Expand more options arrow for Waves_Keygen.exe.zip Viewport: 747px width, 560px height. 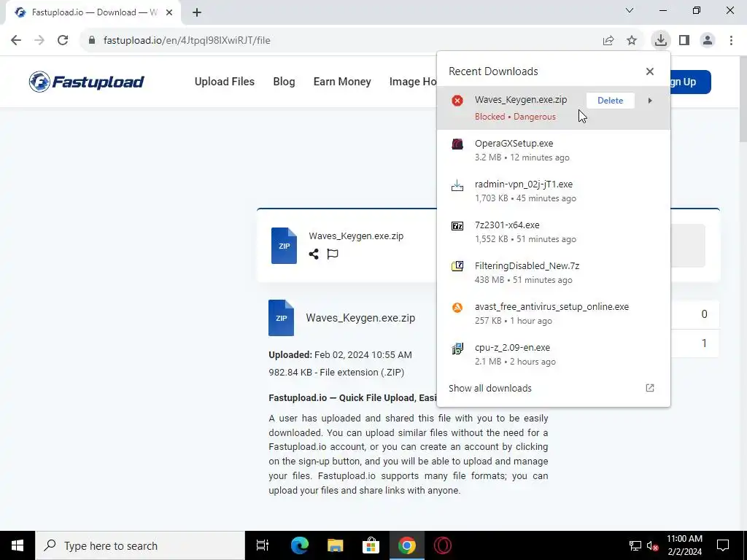pyautogui.click(x=650, y=101)
